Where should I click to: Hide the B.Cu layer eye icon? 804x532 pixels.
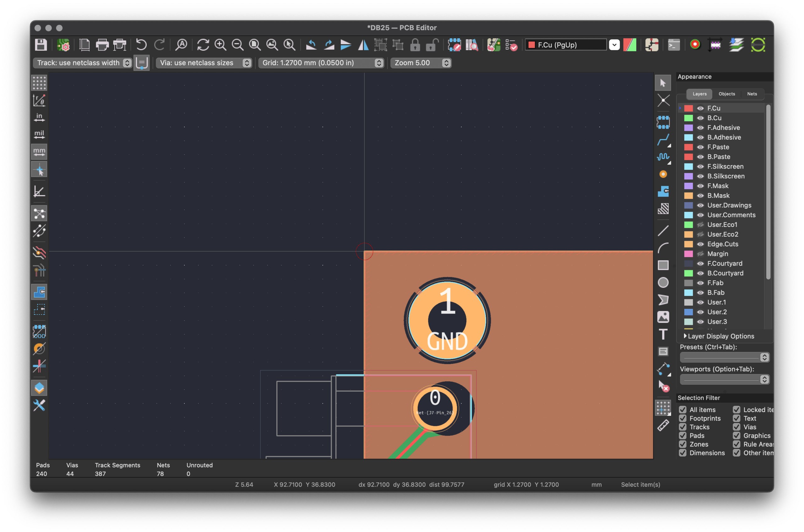pyautogui.click(x=700, y=118)
